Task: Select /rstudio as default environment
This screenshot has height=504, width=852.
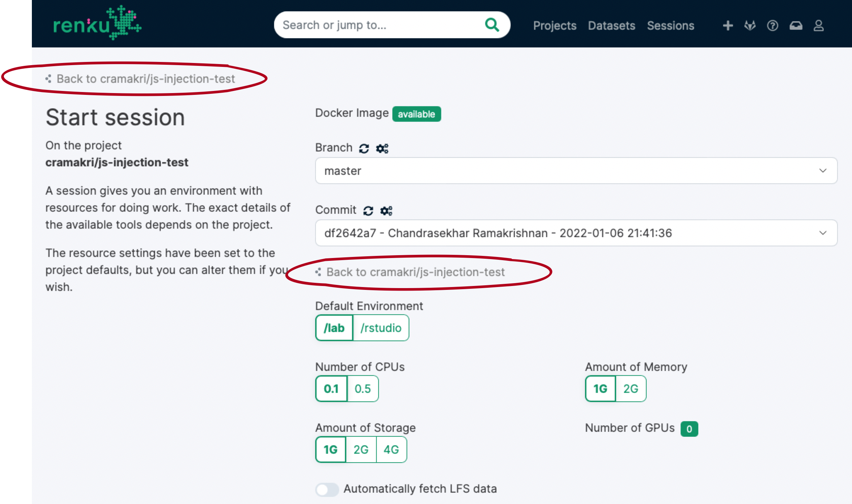Action: [x=380, y=328]
